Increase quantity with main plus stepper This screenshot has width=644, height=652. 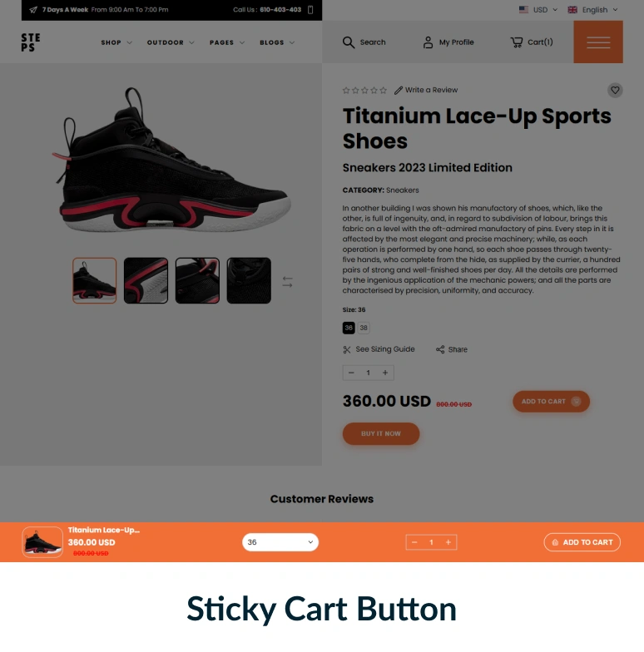(x=385, y=373)
